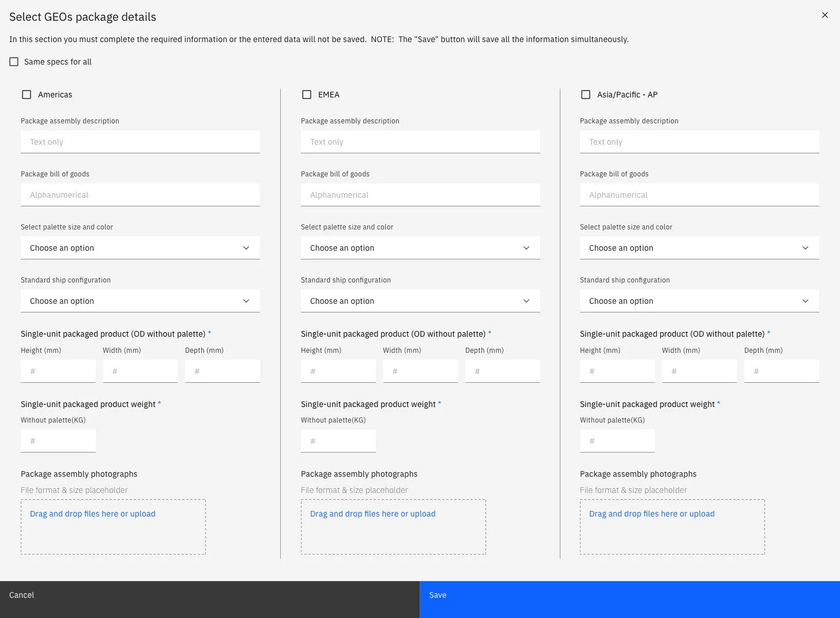840x618 pixels.
Task: Check the 'Same specs for all' box
Action: click(14, 62)
